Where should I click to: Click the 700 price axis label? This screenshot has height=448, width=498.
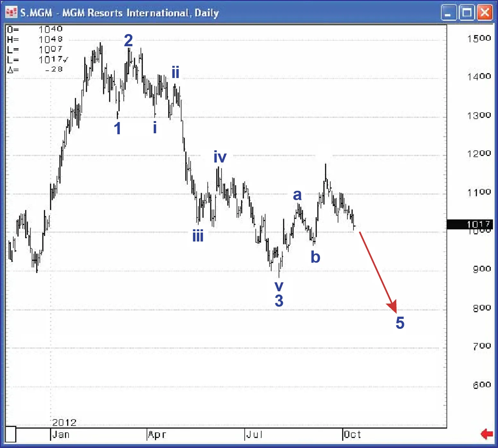[482, 346]
